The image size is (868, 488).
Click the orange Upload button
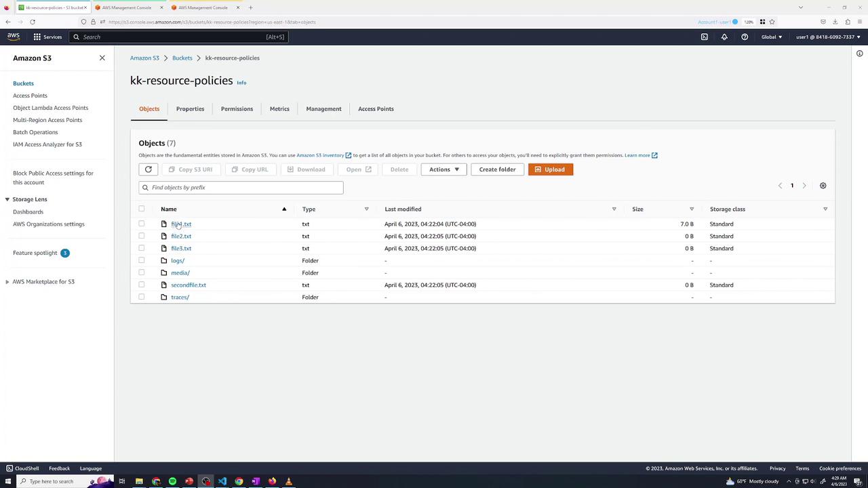(550, 169)
